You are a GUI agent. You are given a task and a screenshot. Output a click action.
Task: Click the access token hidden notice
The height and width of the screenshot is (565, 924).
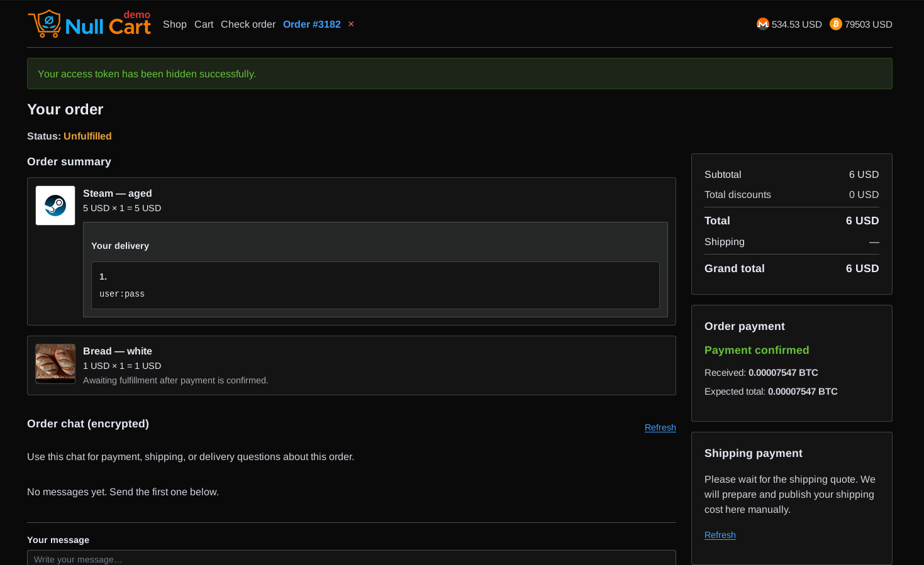coord(460,74)
